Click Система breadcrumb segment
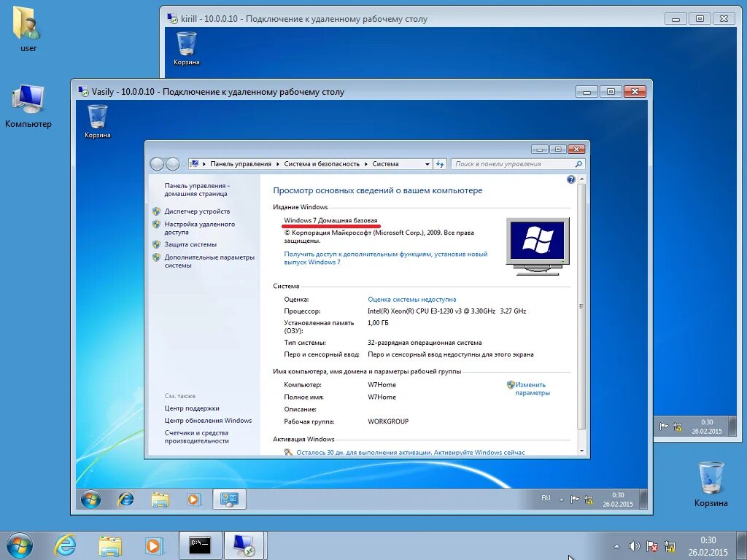The width and height of the screenshot is (747, 560). (x=385, y=164)
